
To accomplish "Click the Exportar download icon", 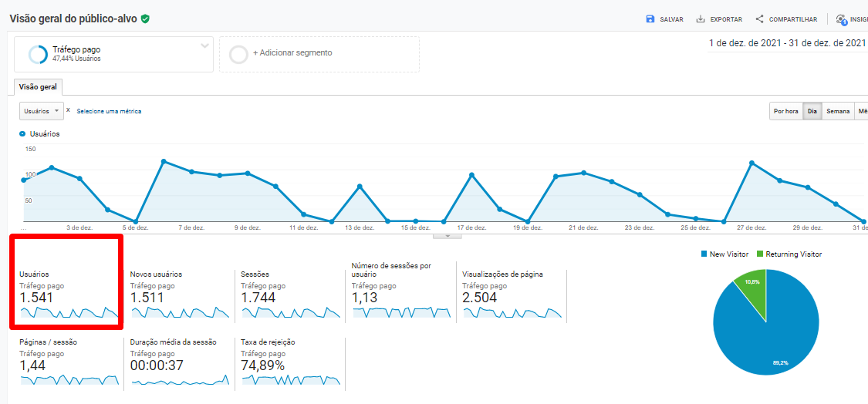I will point(701,19).
